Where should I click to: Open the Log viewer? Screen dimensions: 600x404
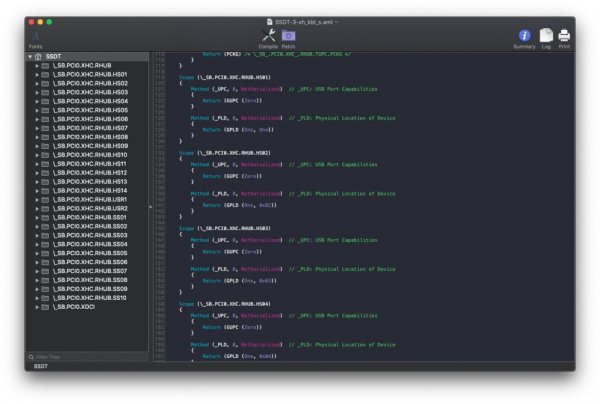point(546,36)
